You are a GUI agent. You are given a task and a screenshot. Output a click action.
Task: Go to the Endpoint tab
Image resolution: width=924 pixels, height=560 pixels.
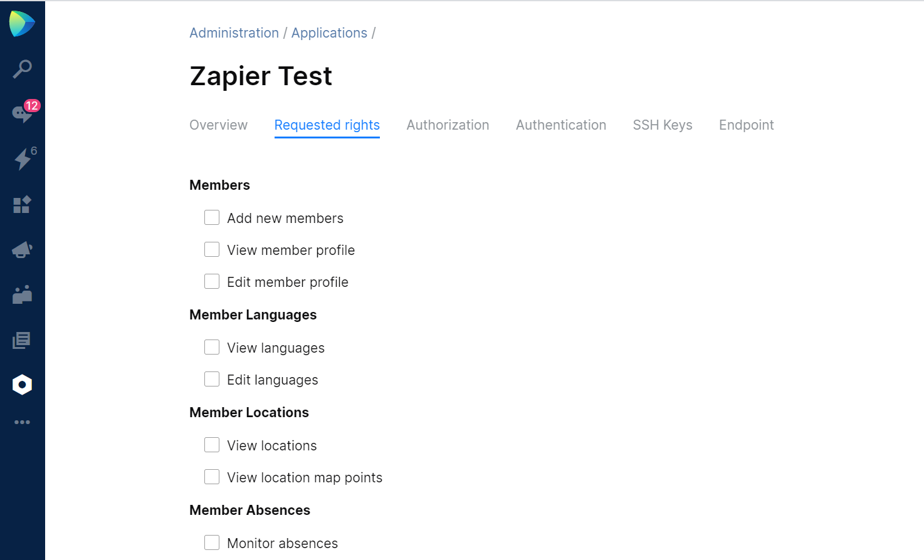746,125
